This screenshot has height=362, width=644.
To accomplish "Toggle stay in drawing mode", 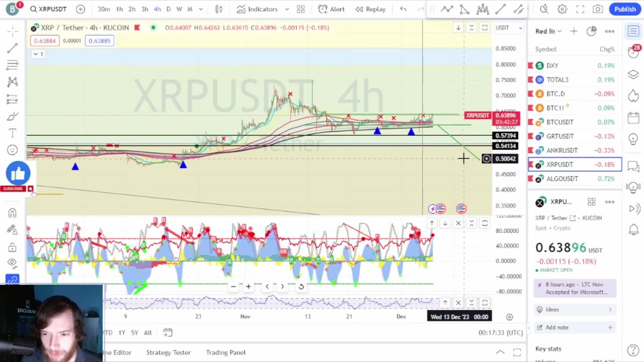I will click(x=13, y=230).
